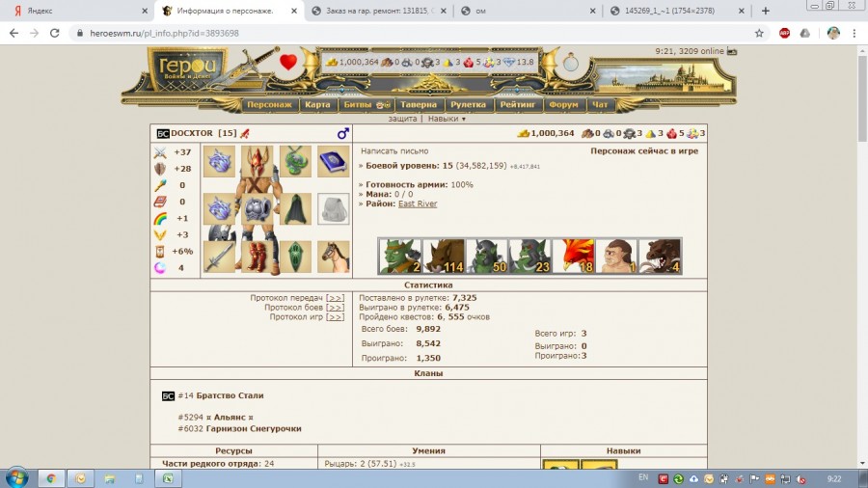Open Протокол передач arrow link

point(335,298)
